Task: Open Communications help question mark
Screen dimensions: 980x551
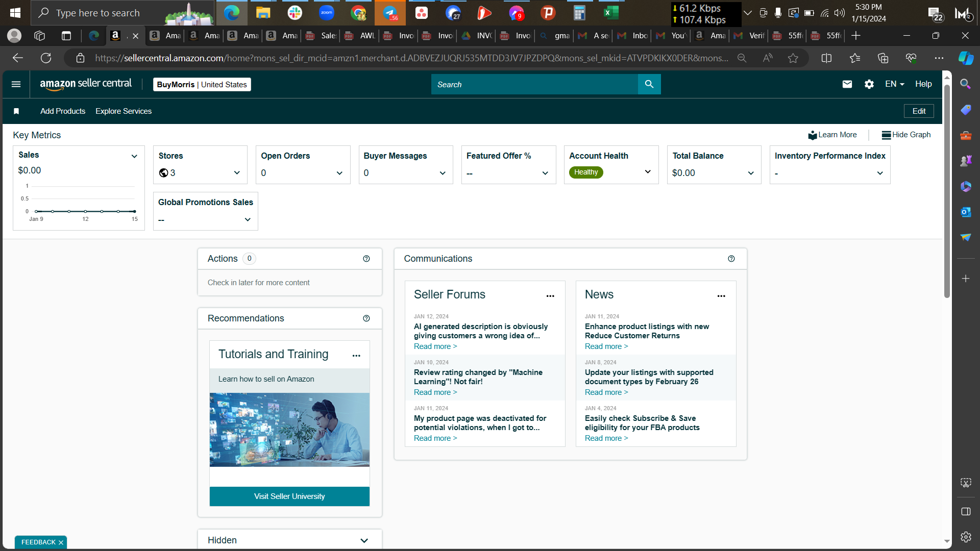Action: click(x=731, y=259)
